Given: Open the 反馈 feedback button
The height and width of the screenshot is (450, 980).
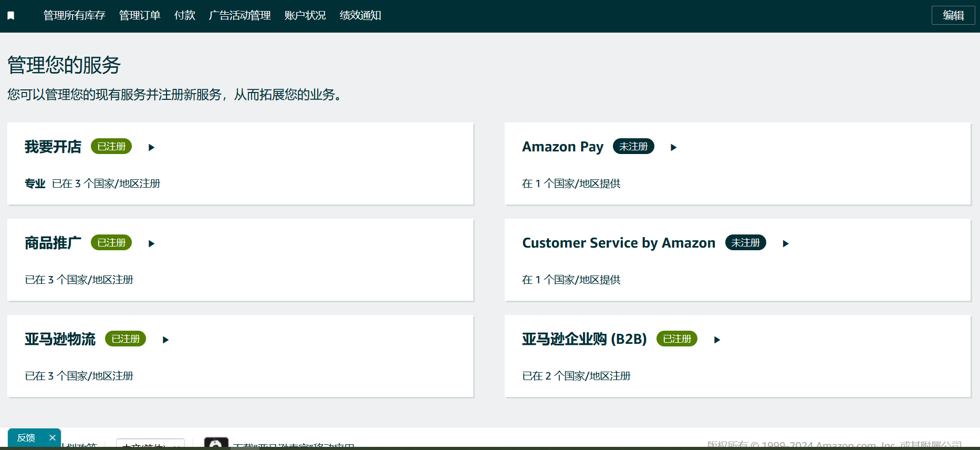Looking at the screenshot, I should tap(26, 438).
